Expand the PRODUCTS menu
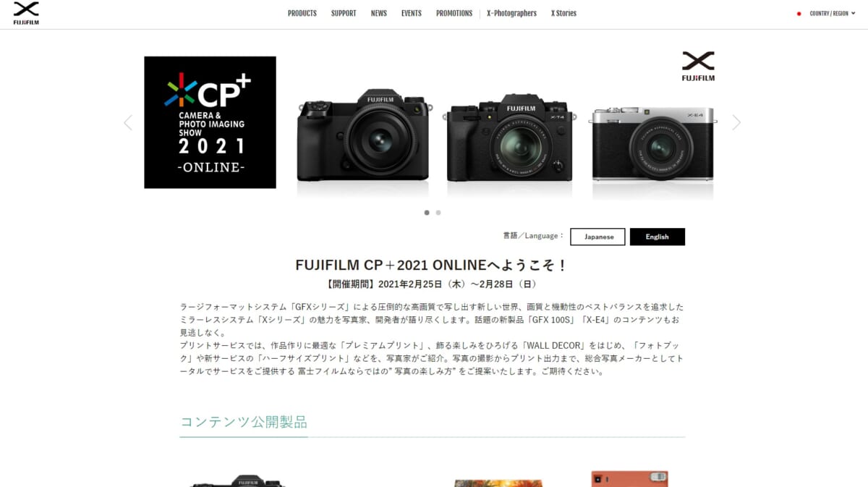 tap(302, 14)
